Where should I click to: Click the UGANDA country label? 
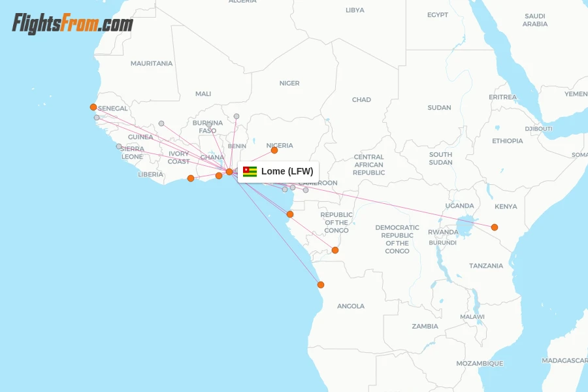click(x=460, y=206)
